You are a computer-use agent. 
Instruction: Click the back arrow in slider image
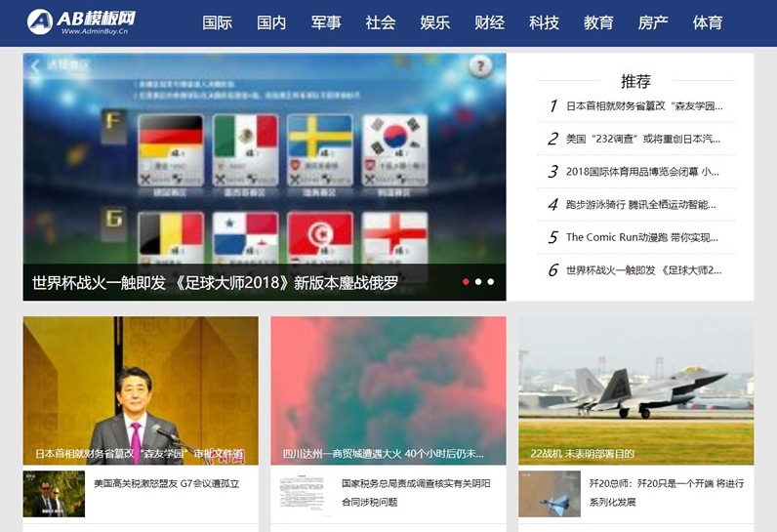[x=35, y=65]
